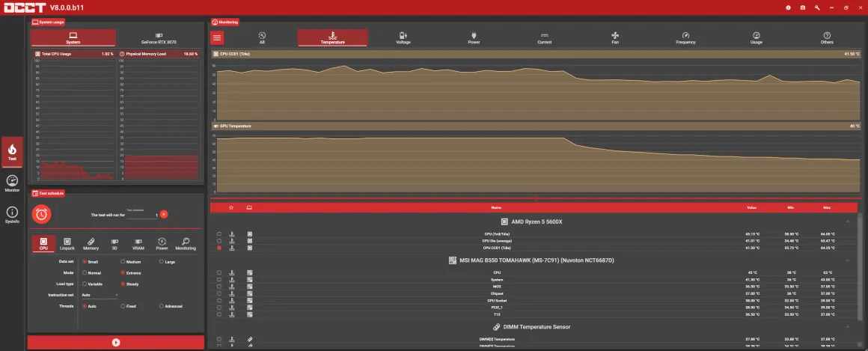Screen dimensions: 868x351
Task: Click the test duration input field
Action: pos(141,215)
